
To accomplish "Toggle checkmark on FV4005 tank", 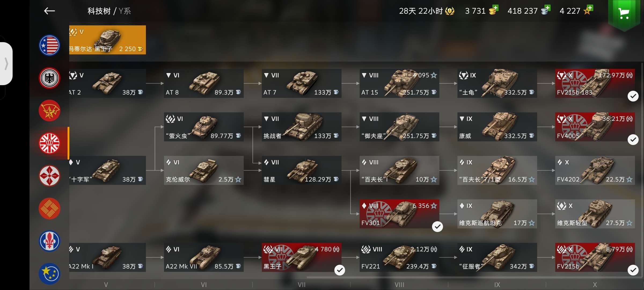I will tap(633, 140).
